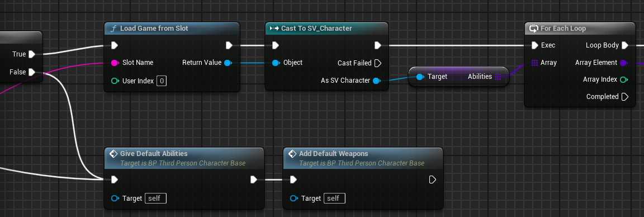Click Give Default Abilities self target field

[x=155, y=199]
